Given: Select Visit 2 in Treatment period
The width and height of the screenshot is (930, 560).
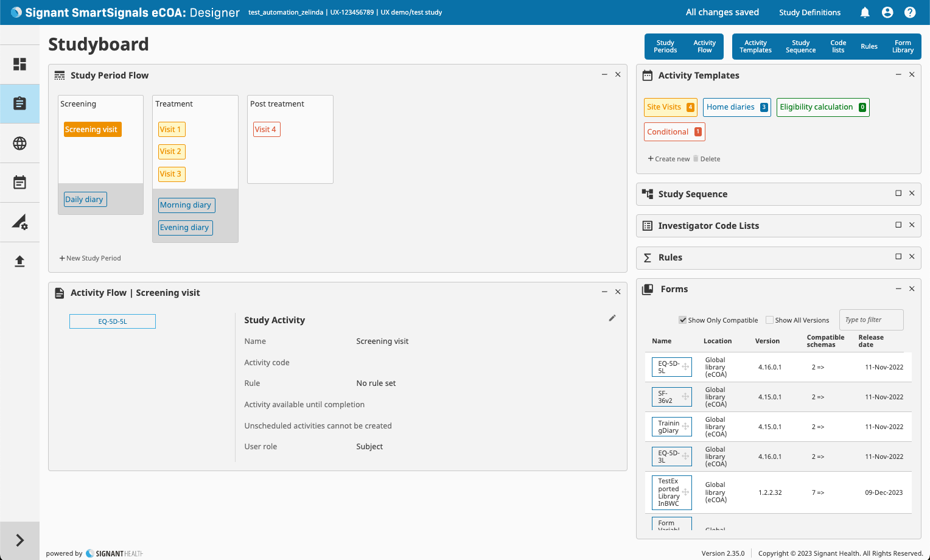Looking at the screenshot, I should [x=172, y=152].
